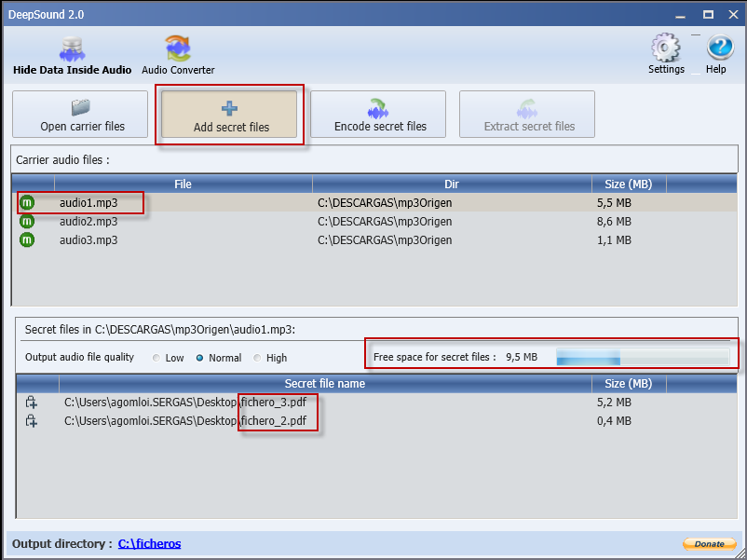This screenshot has height=560, width=747.
Task: Select the audio1.mp3 carrier file
Action: point(88,202)
